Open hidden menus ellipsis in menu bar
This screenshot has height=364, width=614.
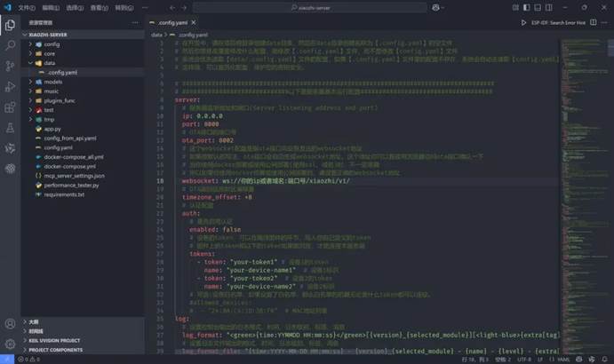145,7
